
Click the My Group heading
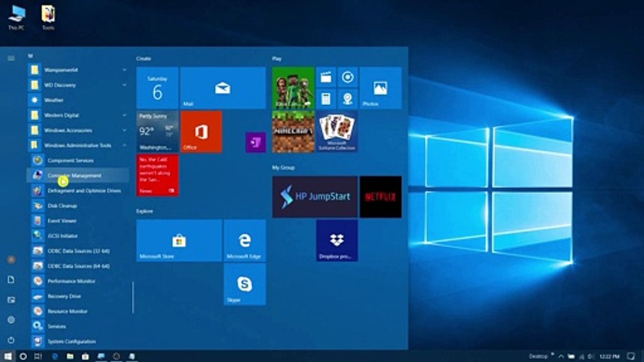click(x=283, y=167)
